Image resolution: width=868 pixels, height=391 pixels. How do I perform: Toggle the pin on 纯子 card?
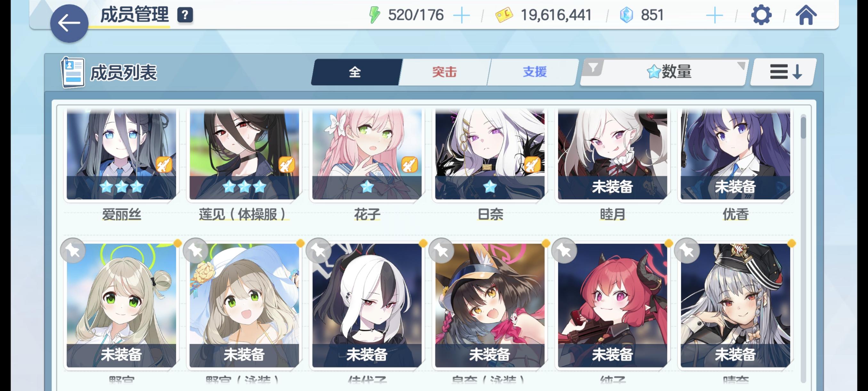564,251
